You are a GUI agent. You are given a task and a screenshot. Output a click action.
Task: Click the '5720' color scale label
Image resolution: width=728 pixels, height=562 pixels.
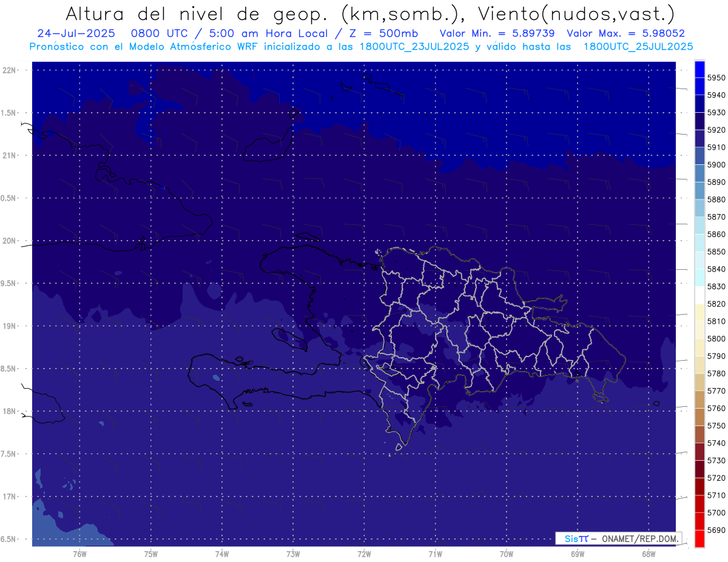[716, 478]
